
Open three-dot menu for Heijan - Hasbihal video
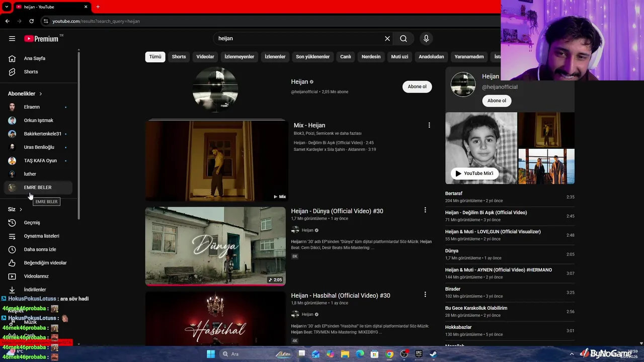pos(425,295)
